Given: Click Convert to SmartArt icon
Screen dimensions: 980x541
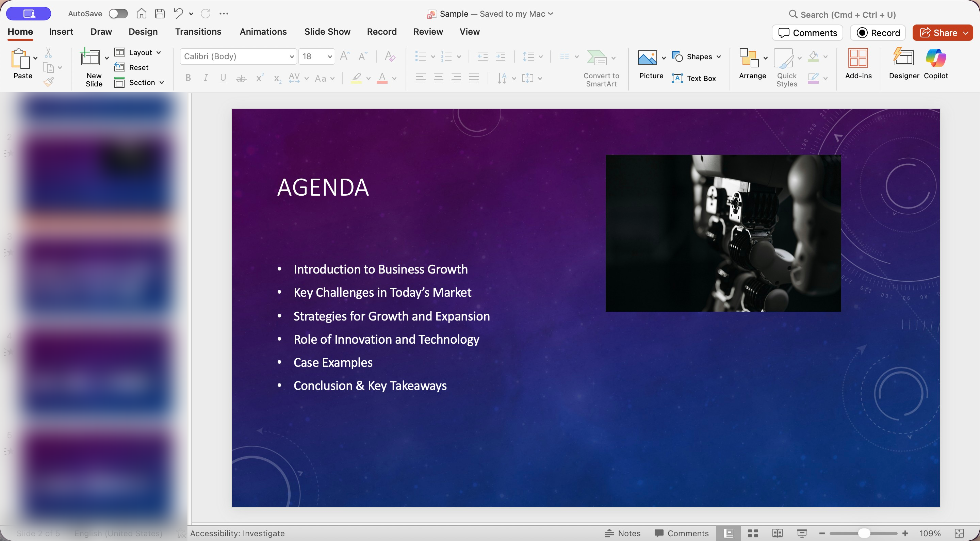Looking at the screenshot, I should (x=597, y=58).
